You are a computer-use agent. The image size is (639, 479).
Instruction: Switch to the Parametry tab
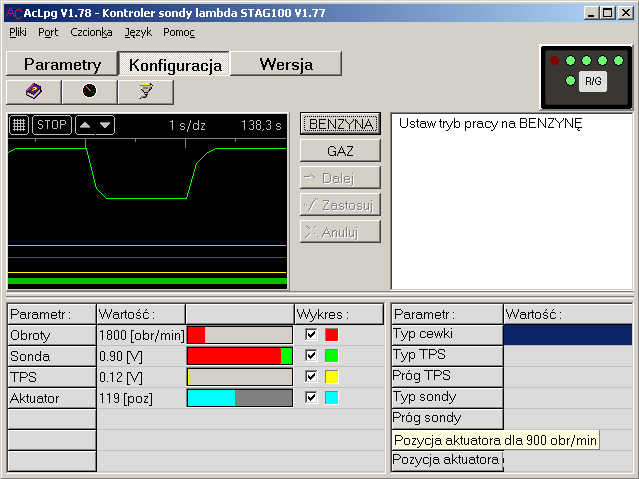point(62,64)
